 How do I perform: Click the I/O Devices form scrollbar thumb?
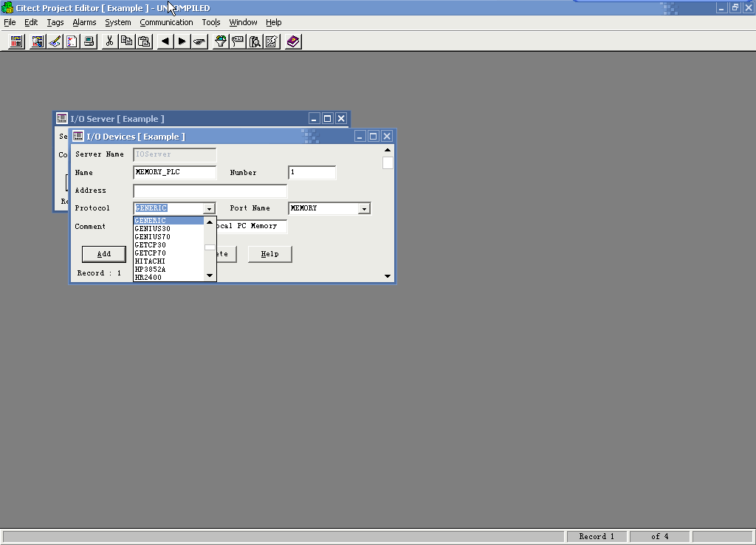pos(388,163)
